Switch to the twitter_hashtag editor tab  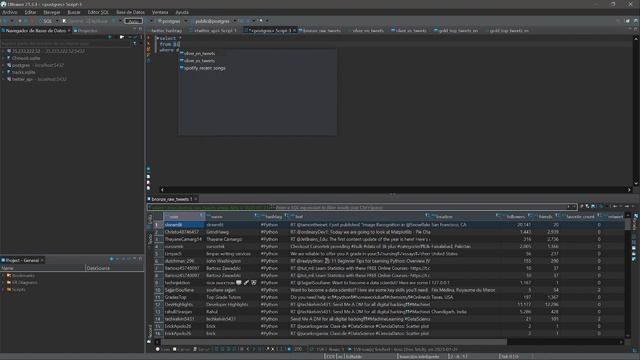point(167,31)
